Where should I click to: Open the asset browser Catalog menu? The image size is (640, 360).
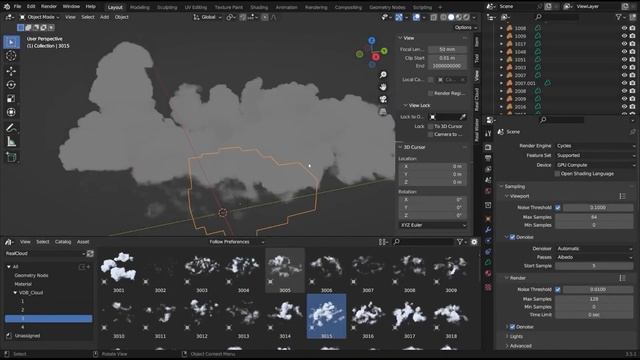[63, 242]
